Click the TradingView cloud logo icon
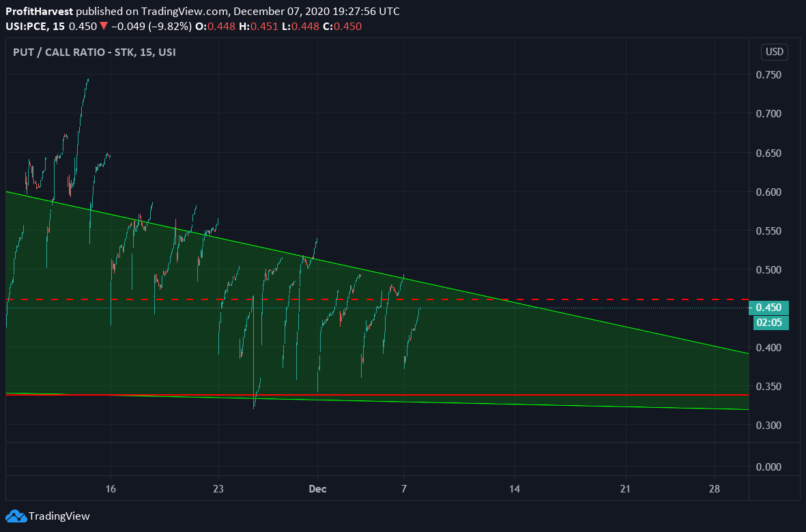Image resolution: width=806 pixels, height=532 pixels. (16, 516)
